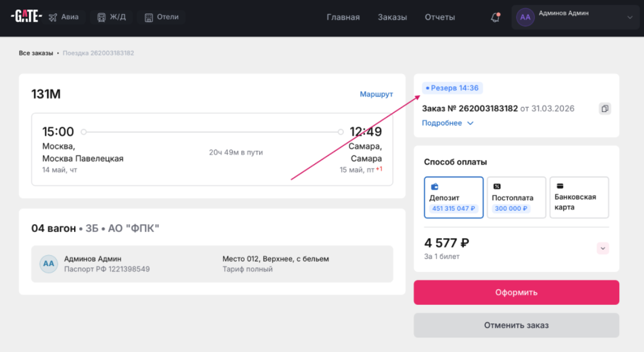Image resolution: width=644 pixels, height=352 pixels.
Task: Open the Отчеты menu item
Action: [x=440, y=17]
